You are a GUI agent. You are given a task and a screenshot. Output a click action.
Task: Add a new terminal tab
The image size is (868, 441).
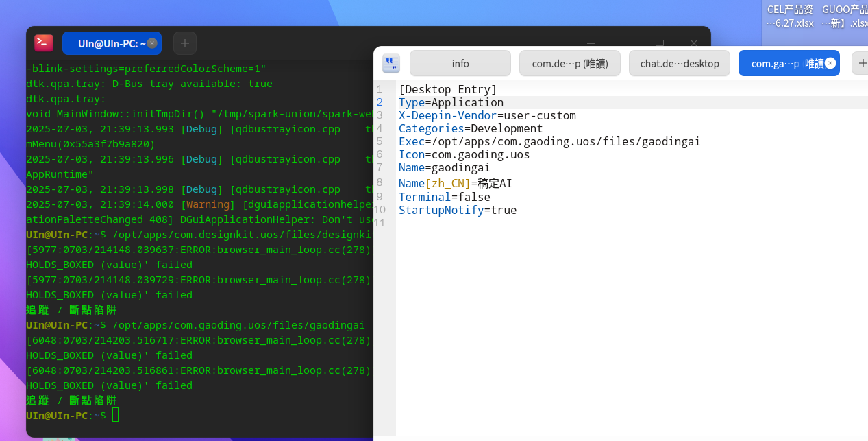[185, 43]
